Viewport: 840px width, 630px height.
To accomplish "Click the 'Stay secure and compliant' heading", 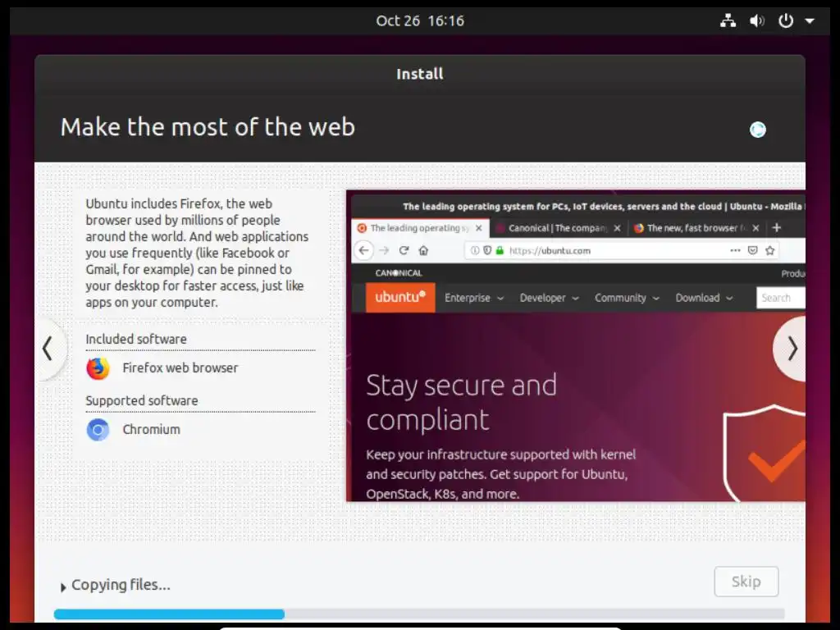I will [461, 402].
